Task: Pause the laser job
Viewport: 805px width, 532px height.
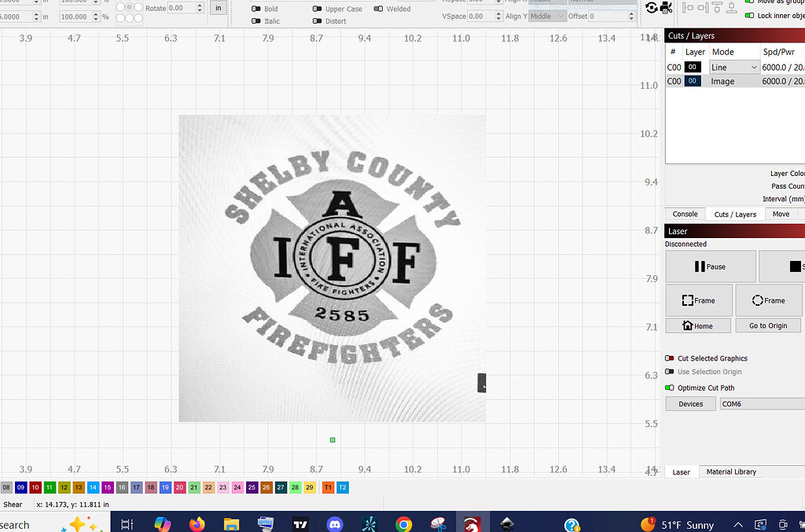Action: 710,266
